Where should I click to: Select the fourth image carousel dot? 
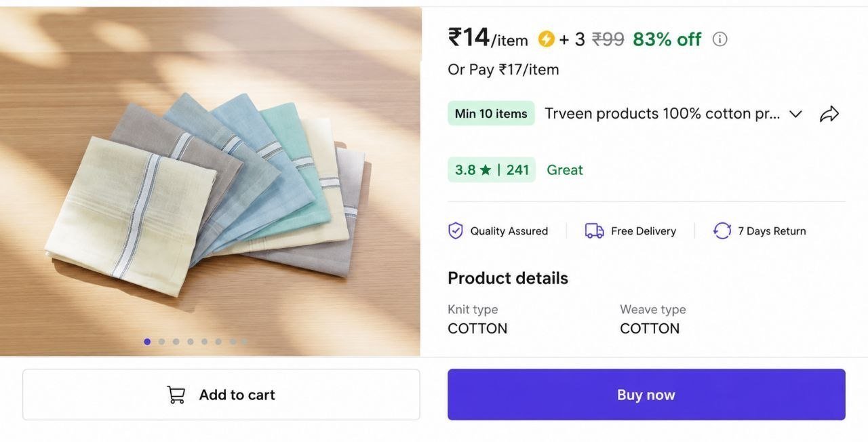(190, 342)
